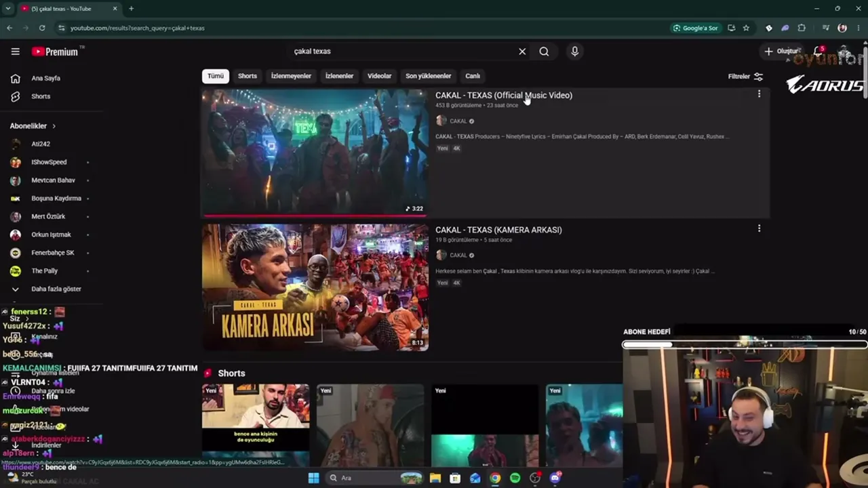Click Oluştur create button

[x=782, y=51]
